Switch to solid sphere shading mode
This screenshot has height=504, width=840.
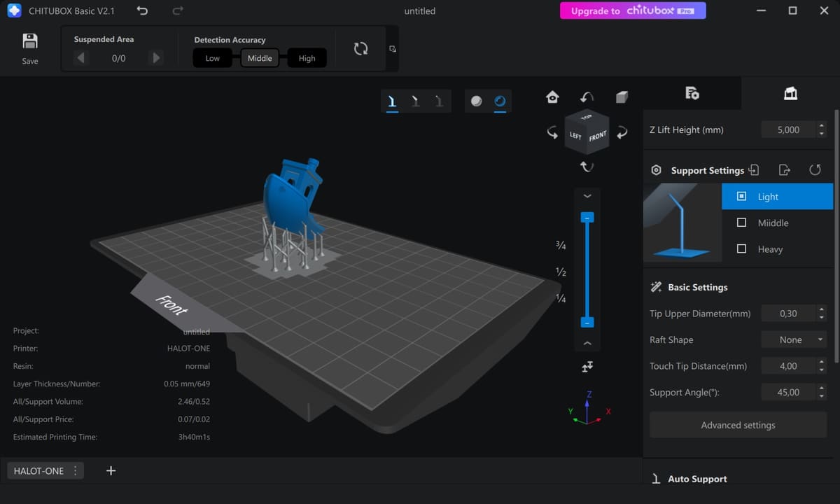coord(477,101)
